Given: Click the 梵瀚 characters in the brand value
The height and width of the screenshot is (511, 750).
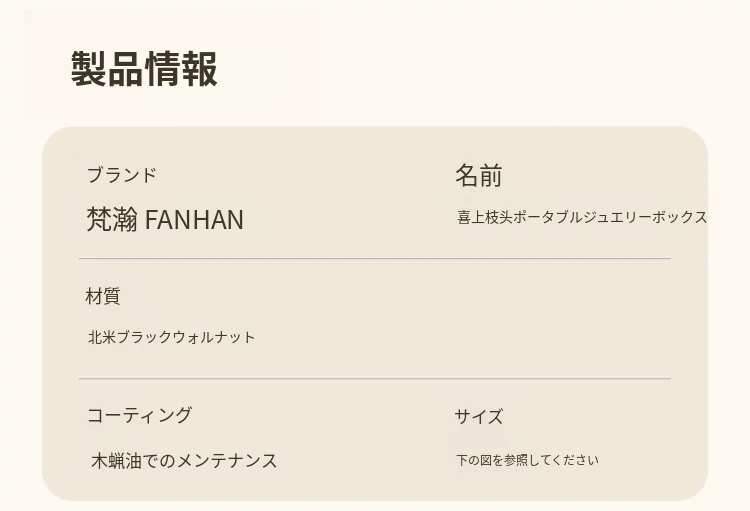Looking at the screenshot, I should 112,219.
